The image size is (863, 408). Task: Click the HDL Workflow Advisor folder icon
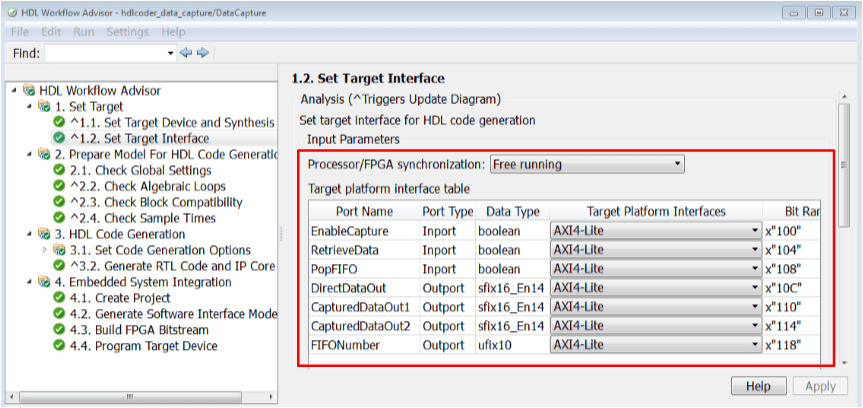29,88
